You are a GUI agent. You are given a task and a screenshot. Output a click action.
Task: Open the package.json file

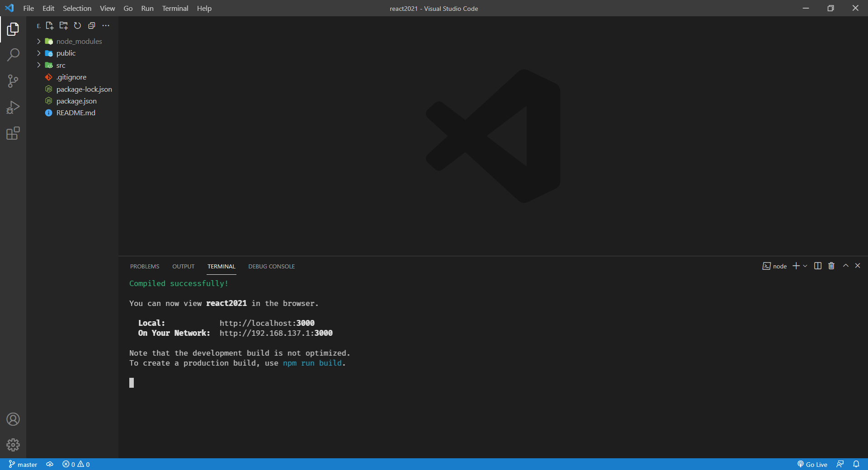click(72, 101)
